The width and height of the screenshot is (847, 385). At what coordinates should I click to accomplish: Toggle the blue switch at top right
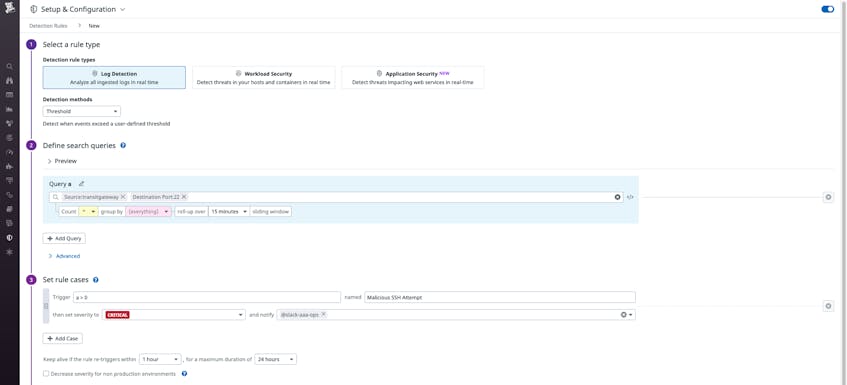point(828,9)
